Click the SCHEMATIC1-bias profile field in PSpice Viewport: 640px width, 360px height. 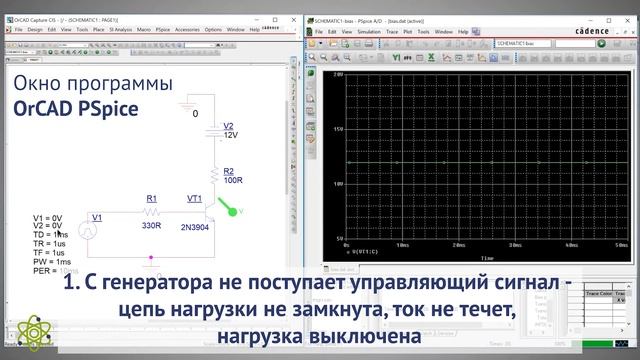[523, 43]
